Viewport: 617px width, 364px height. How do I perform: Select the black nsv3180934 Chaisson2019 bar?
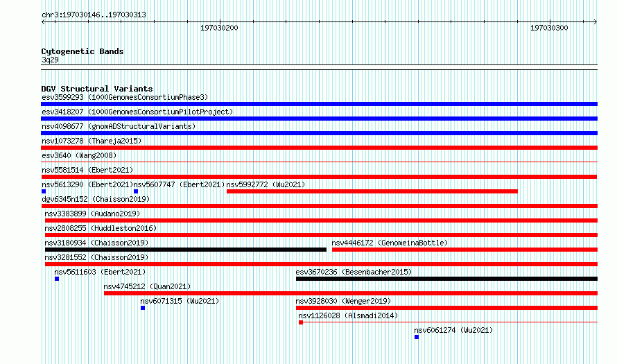[x=186, y=250]
